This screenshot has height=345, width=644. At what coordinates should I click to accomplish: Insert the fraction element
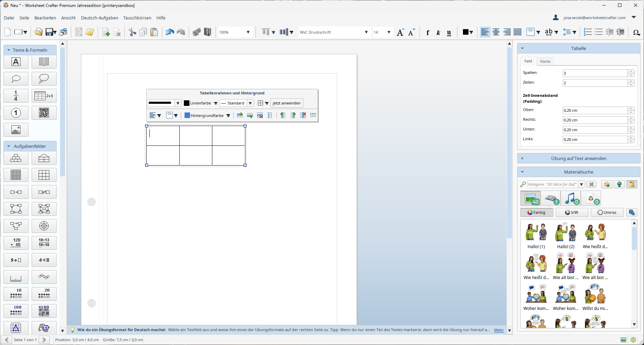tap(16, 96)
